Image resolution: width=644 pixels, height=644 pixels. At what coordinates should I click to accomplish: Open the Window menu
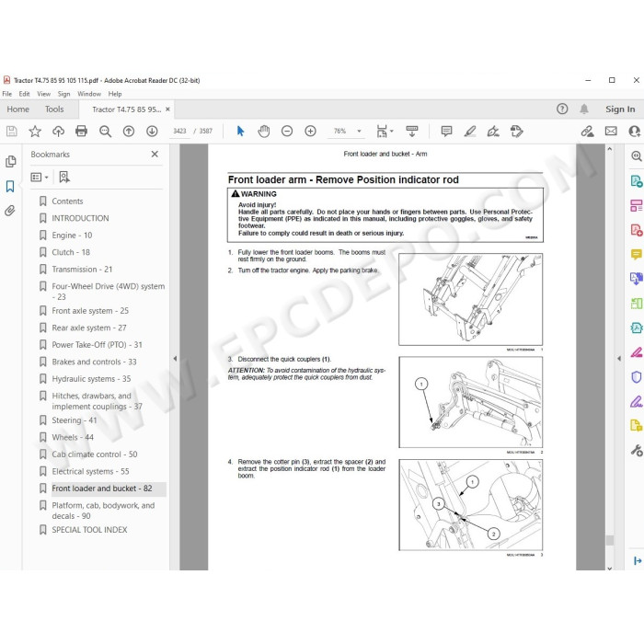[x=89, y=94]
